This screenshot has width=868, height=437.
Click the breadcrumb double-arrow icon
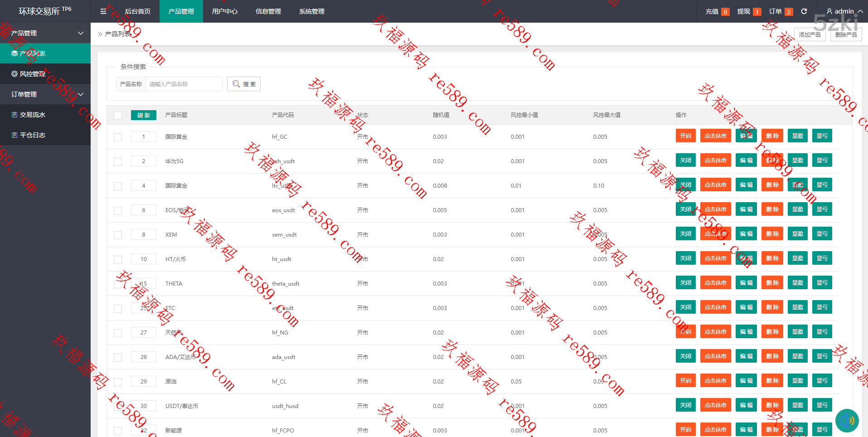tap(100, 34)
